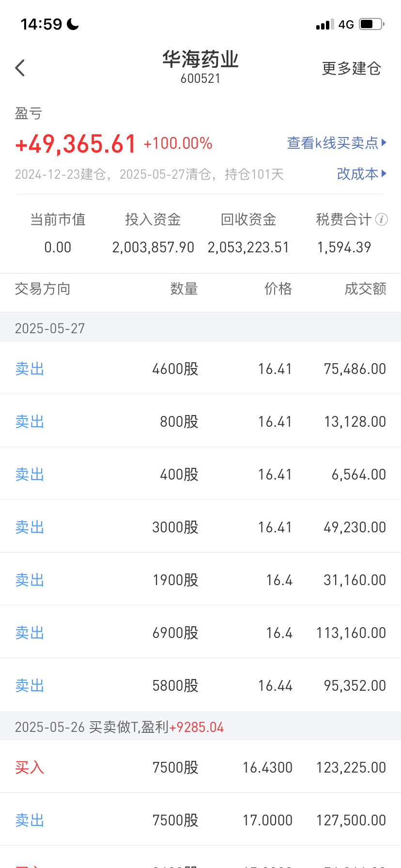Tap the 价格 column header
The width and height of the screenshot is (401, 868).
(278, 289)
